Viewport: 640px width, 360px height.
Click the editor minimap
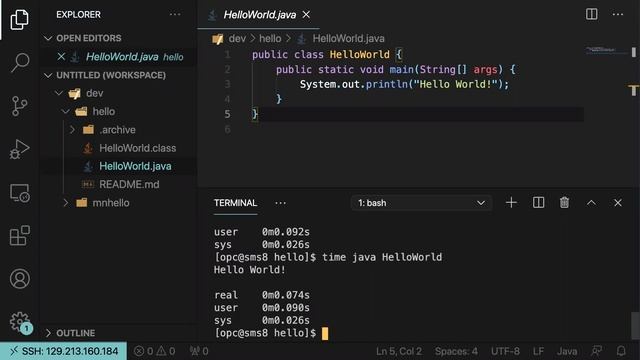point(606,50)
